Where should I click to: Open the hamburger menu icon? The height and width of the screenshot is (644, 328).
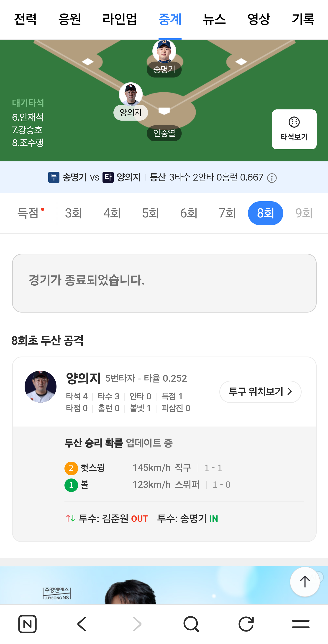(x=301, y=624)
